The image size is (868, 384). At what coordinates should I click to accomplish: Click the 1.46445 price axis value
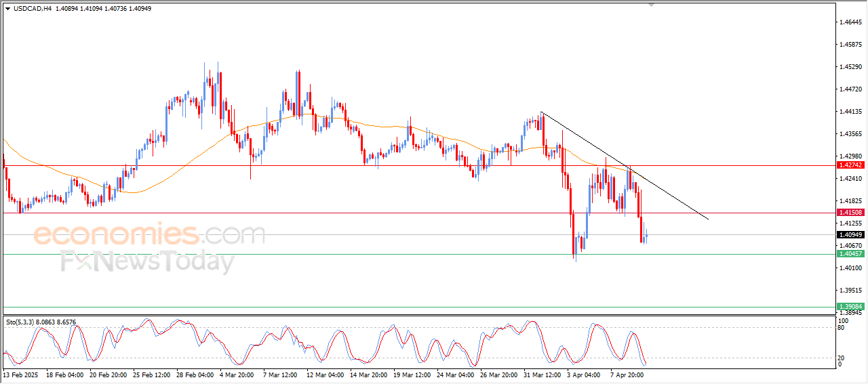(x=851, y=22)
